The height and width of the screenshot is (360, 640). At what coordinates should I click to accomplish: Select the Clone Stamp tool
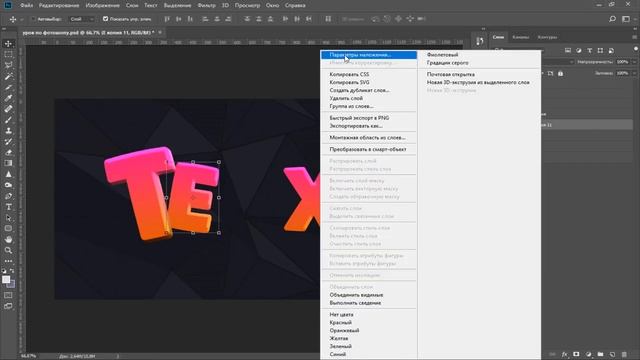[x=8, y=131]
